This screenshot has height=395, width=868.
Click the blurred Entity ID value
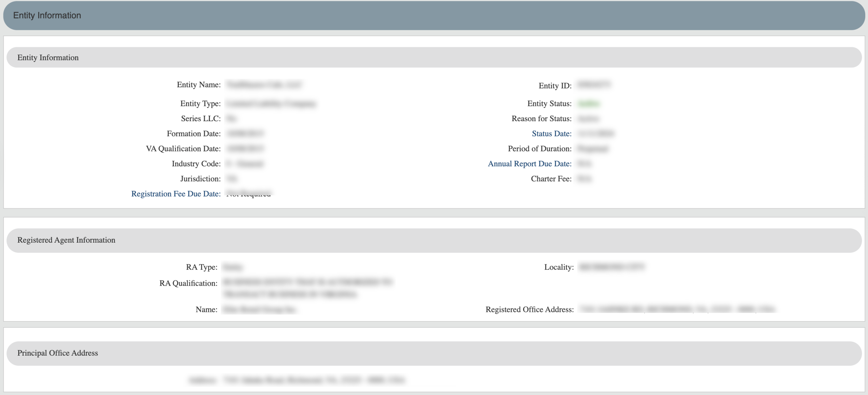pos(594,84)
